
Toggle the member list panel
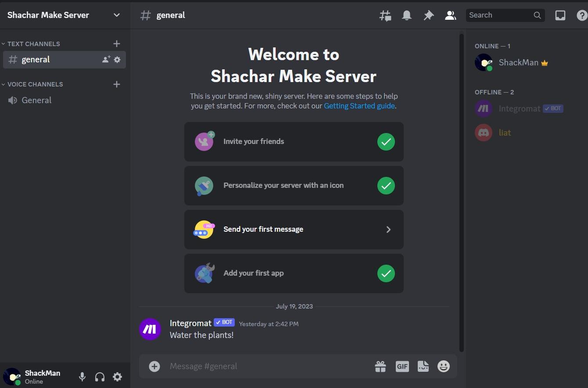click(x=450, y=15)
